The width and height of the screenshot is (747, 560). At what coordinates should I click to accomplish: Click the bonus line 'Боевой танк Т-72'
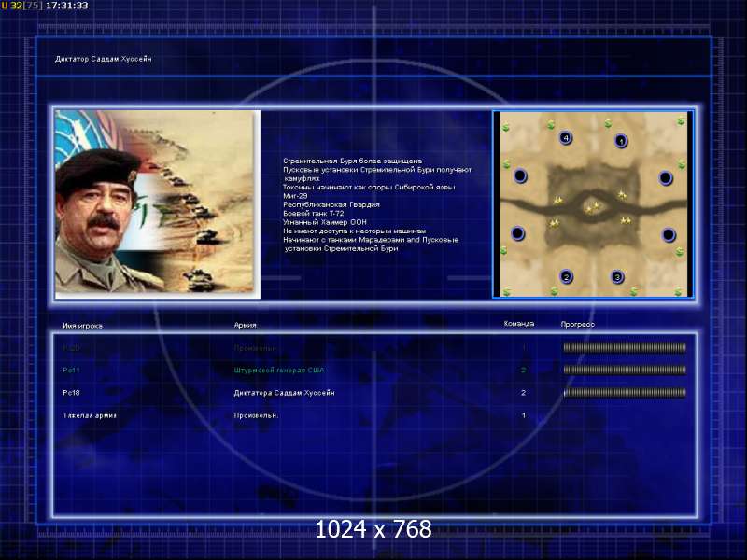click(313, 214)
